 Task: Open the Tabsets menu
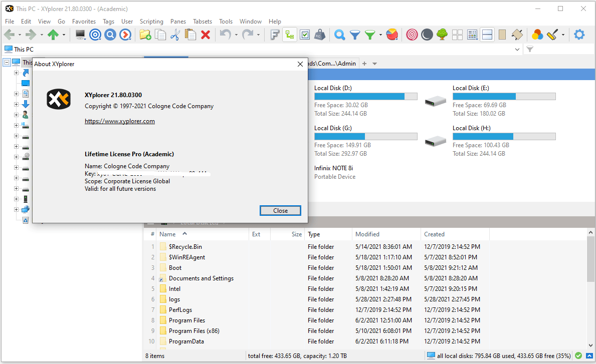pos(203,21)
